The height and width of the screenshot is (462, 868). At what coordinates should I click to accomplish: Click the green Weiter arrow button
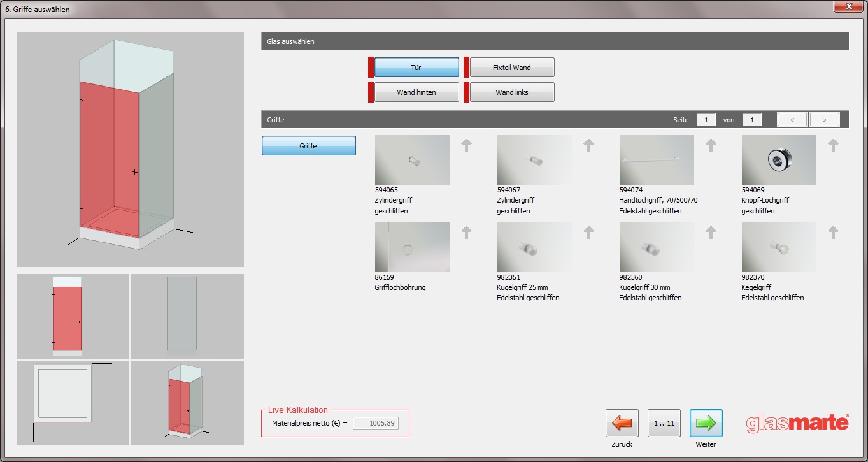[x=706, y=423]
